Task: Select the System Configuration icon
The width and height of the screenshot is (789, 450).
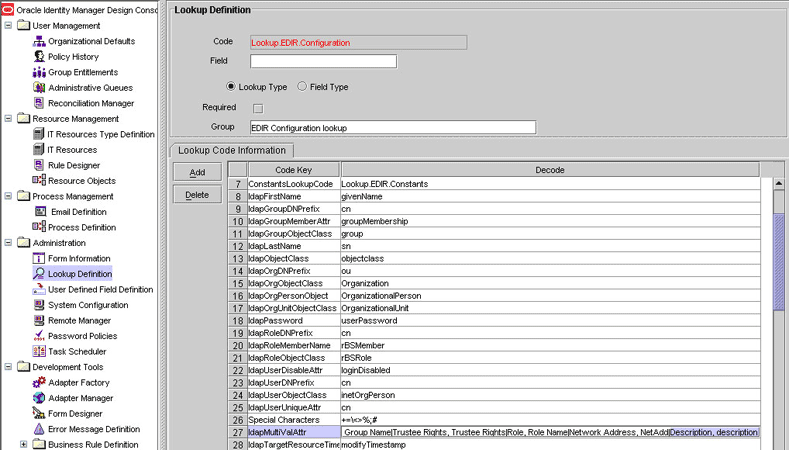Action: point(39,305)
